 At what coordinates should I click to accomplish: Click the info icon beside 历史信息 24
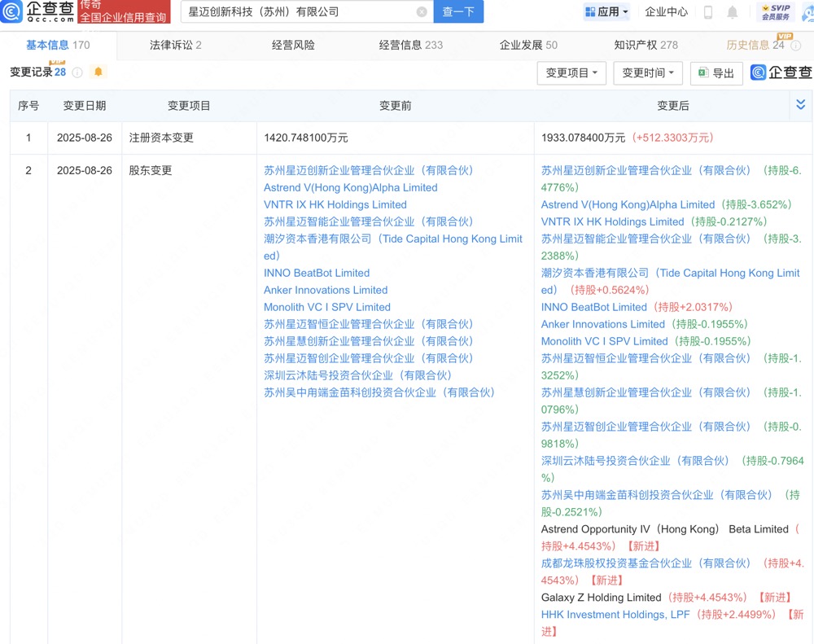click(x=795, y=46)
